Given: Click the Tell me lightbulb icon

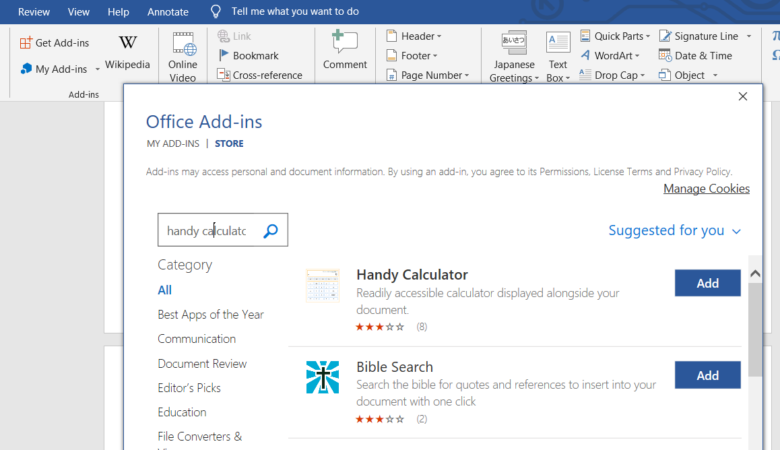Looking at the screenshot, I should click(x=215, y=11).
